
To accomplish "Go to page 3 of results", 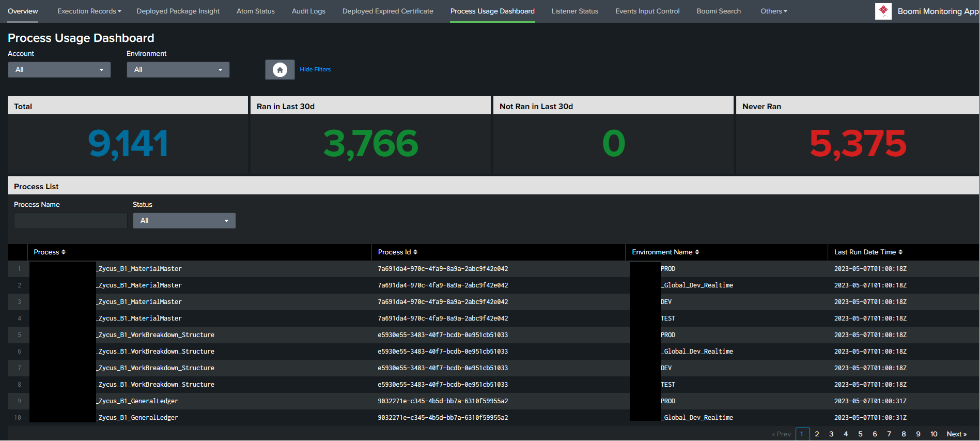I will [x=831, y=434].
